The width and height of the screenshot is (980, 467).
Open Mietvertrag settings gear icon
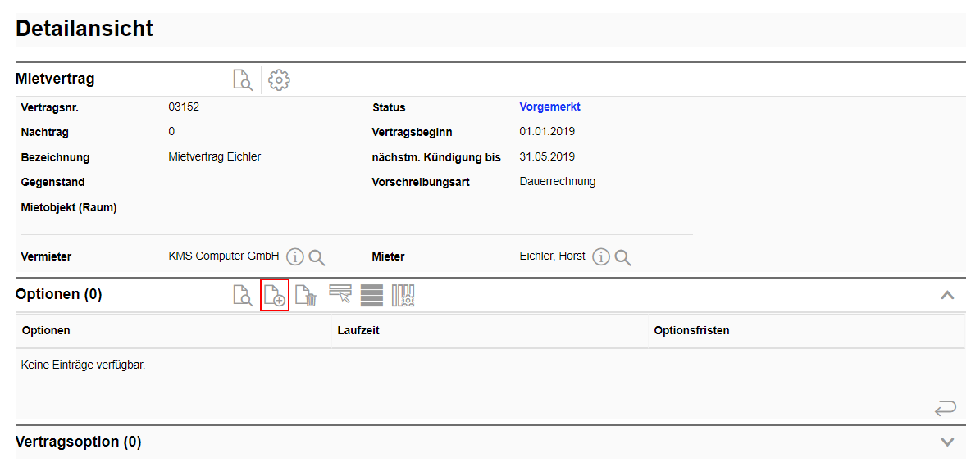(x=280, y=79)
